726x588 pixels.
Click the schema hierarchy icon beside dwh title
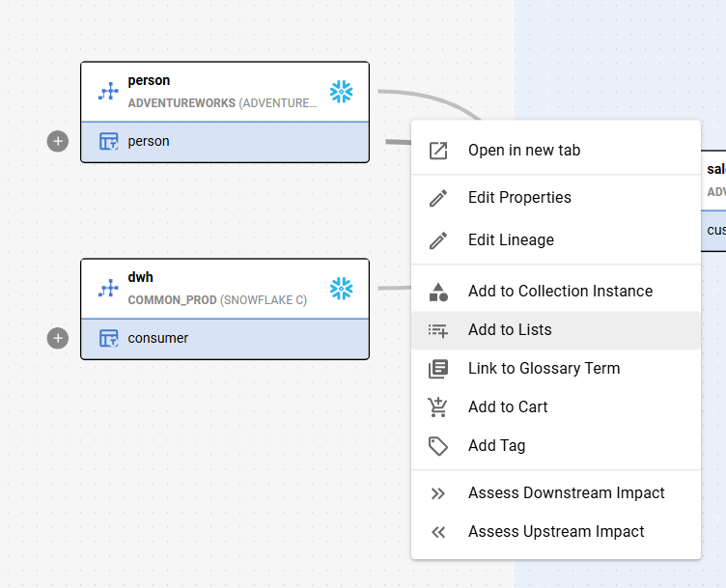(x=108, y=289)
